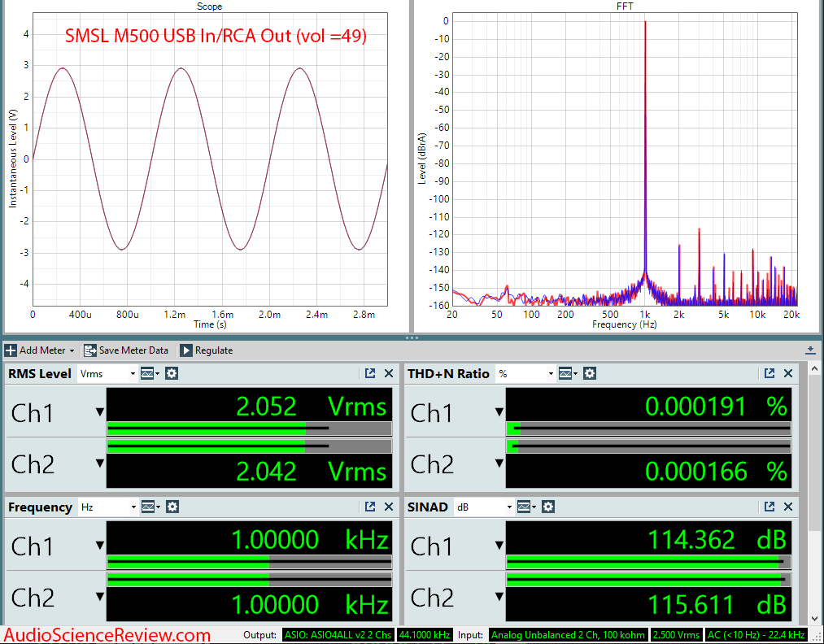Open Frequency unit dropdown (Hz)
Viewport: 824px width, 644px height.
coord(108,507)
